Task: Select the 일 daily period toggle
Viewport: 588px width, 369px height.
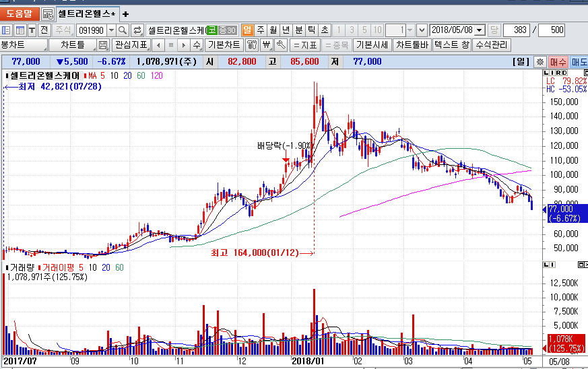Action: pyautogui.click(x=247, y=30)
